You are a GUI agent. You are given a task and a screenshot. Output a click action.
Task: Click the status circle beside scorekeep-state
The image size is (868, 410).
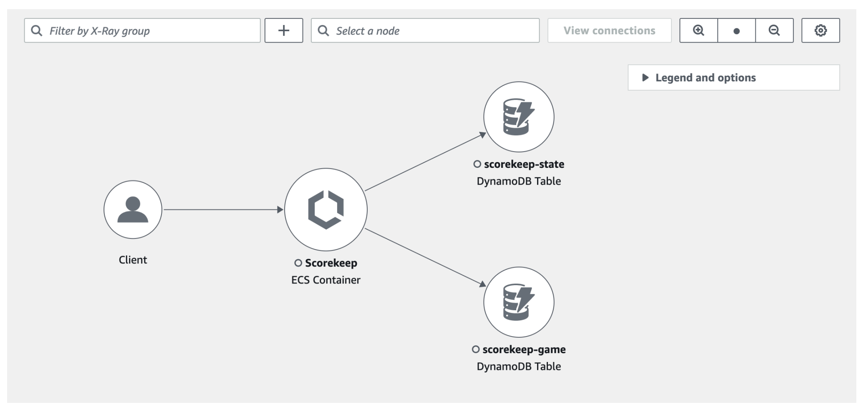[477, 164]
